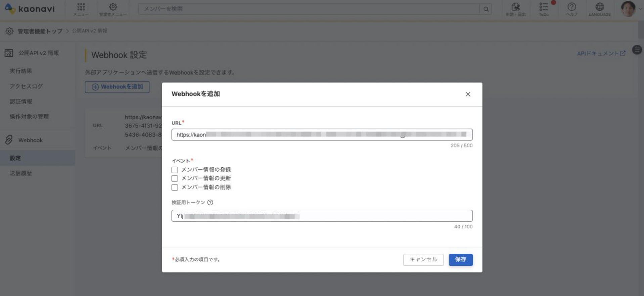
Task: Open the APIドキュメント link
Action: (601, 53)
